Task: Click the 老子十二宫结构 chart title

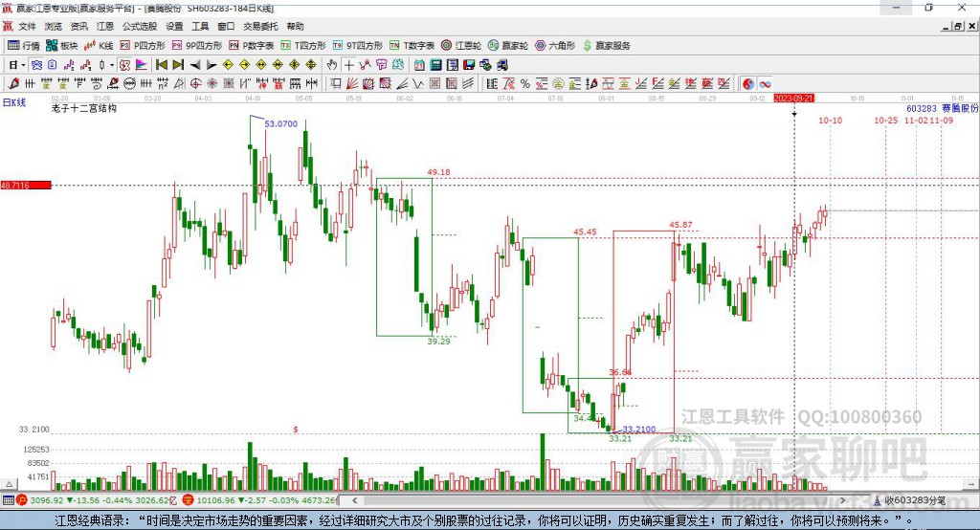Action: point(84,108)
